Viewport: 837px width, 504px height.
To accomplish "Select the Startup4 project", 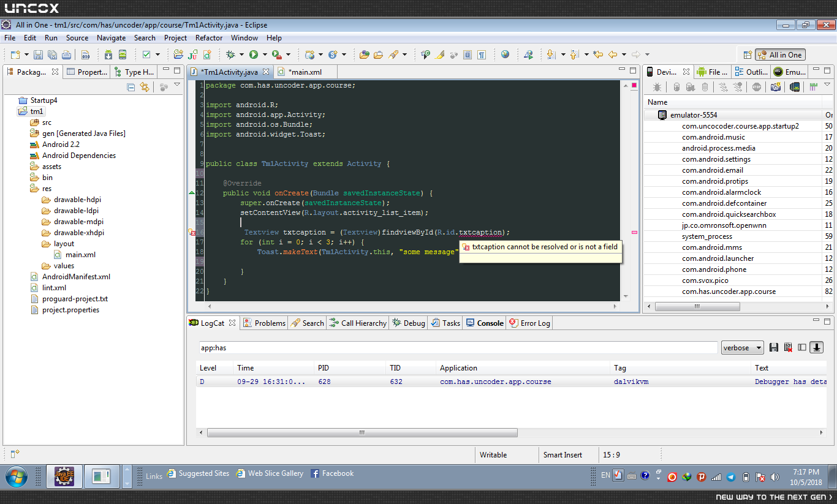I will pyautogui.click(x=38, y=100).
